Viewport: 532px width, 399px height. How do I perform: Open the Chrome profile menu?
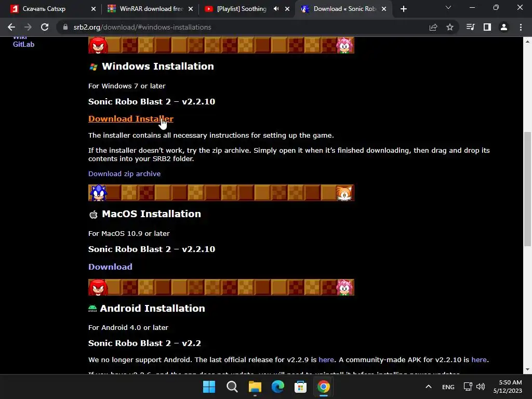click(504, 27)
